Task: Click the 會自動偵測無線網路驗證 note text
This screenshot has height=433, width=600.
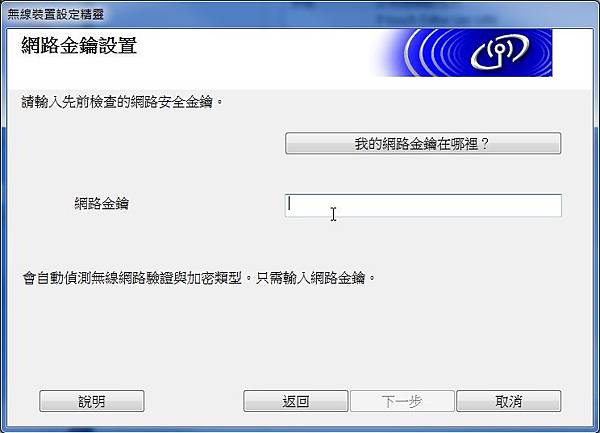Action: coord(132,278)
